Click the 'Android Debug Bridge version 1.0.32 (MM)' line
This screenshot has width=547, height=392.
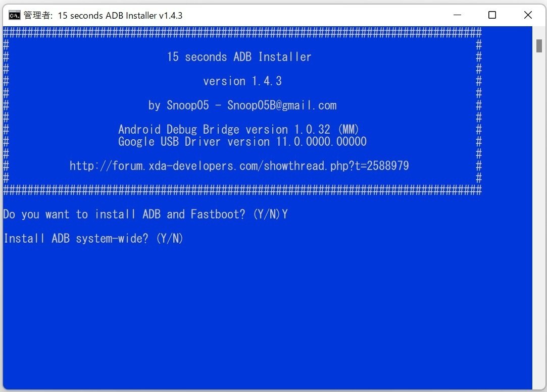pyautogui.click(x=238, y=129)
